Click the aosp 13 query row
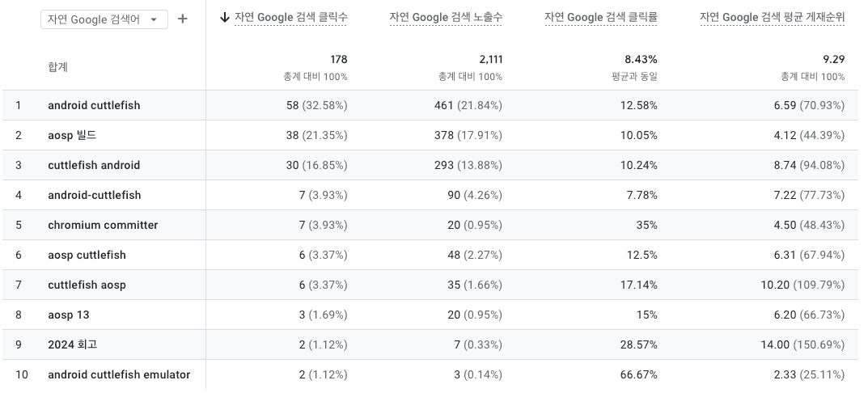 [68, 315]
